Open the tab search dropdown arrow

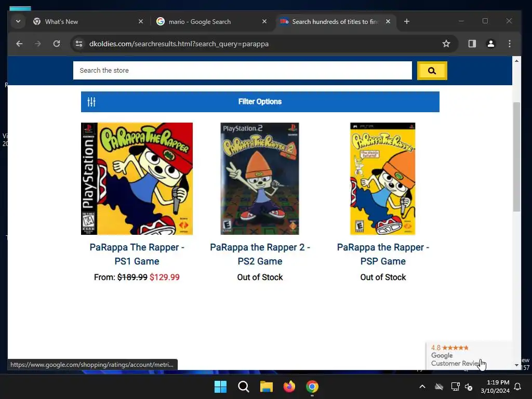click(18, 21)
